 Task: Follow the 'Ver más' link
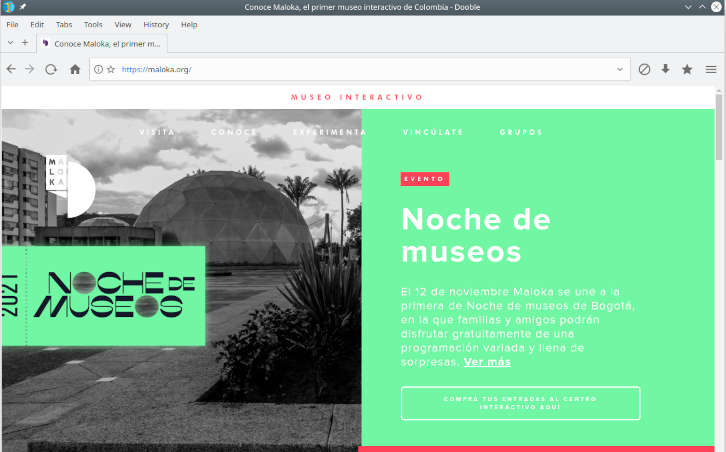click(487, 361)
